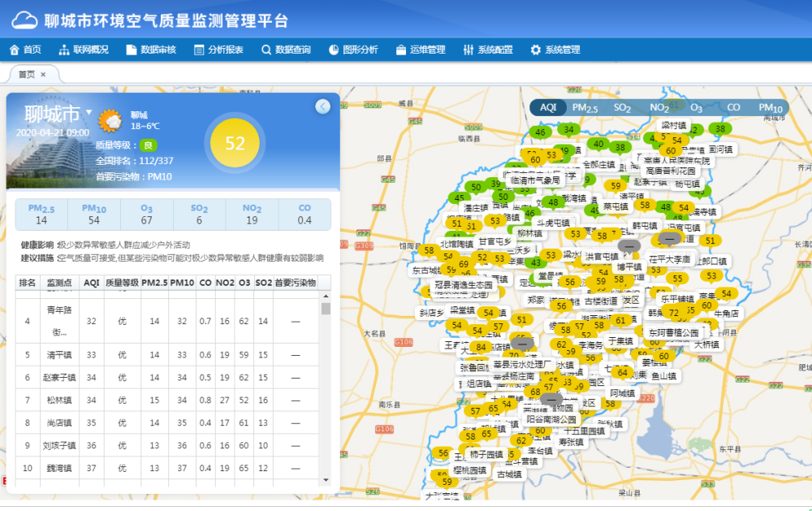Screen dimensions: 812x511
Task: Click table scrollbar down arrow
Action: coord(326,480)
